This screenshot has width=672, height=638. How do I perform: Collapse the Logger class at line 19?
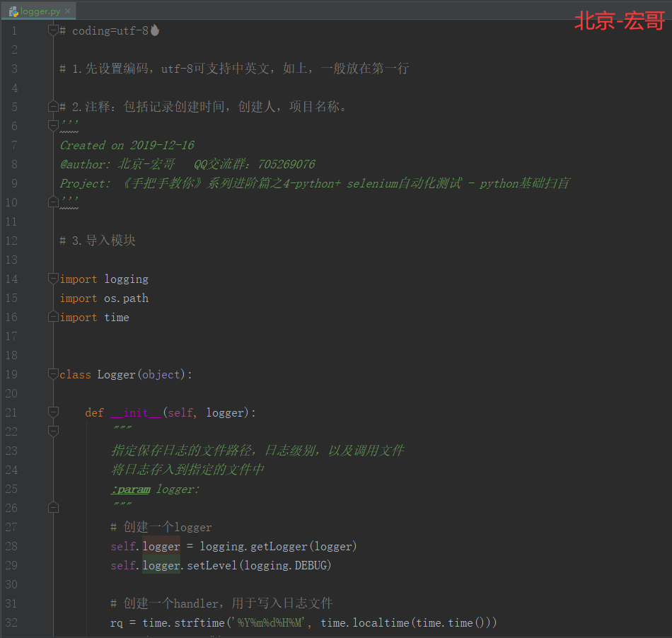tap(53, 374)
